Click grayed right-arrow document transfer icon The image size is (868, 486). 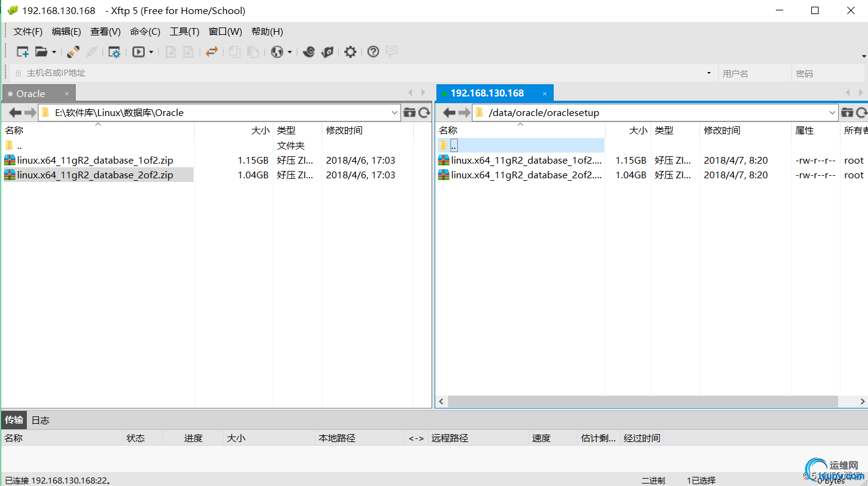coord(189,52)
